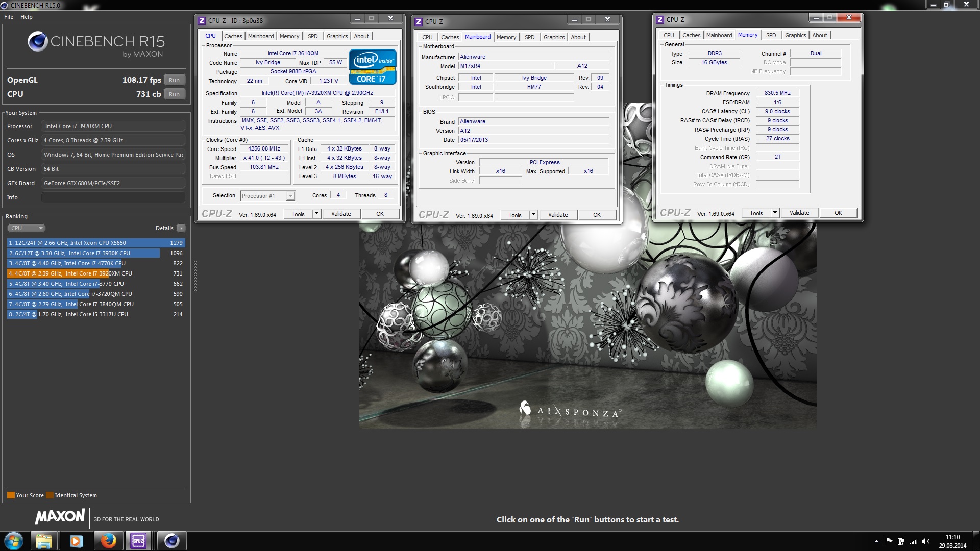Click OK in Memory CPU-Z window

(x=839, y=213)
